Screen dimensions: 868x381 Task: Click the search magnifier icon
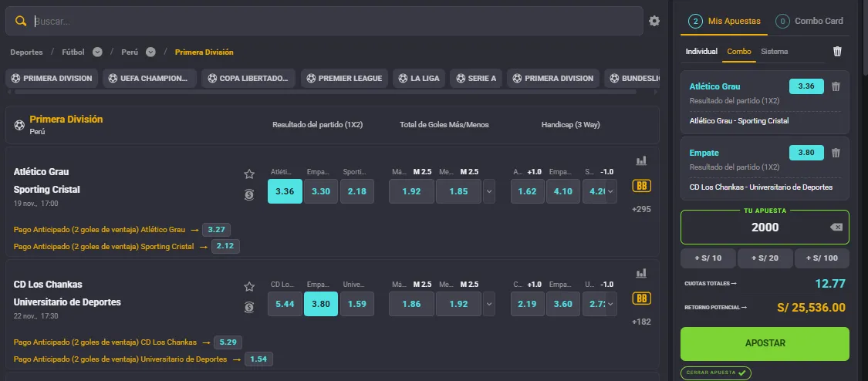[x=21, y=21]
